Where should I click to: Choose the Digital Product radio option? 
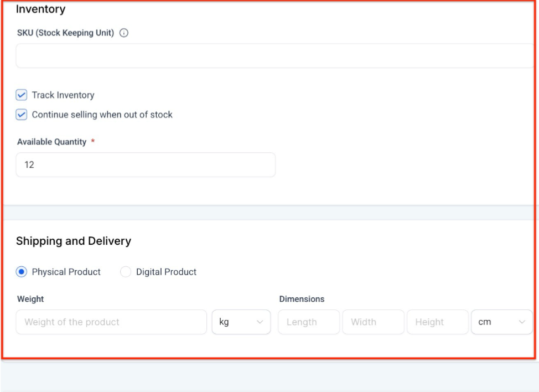[x=126, y=272]
